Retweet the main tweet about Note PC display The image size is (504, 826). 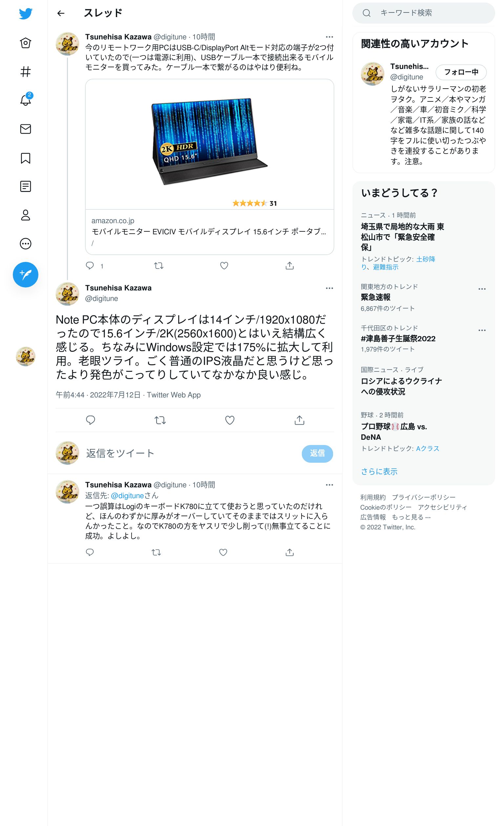tap(160, 420)
